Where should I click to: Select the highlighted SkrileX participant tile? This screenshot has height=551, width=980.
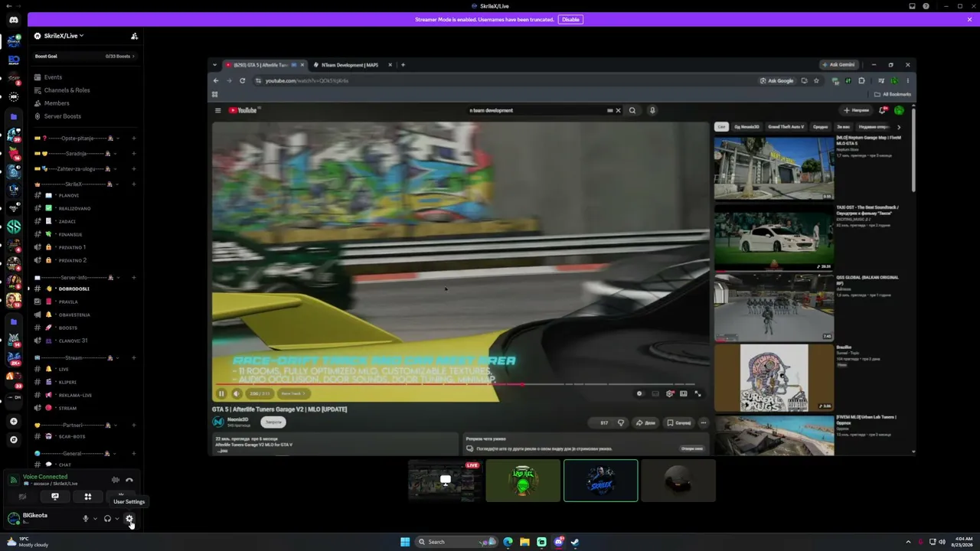point(601,481)
